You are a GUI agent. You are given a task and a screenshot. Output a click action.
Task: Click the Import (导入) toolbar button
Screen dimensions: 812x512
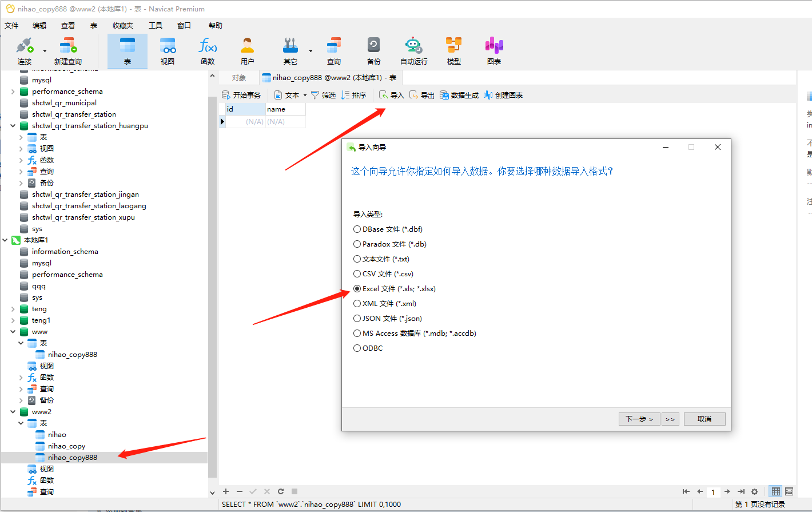coord(392,95)
